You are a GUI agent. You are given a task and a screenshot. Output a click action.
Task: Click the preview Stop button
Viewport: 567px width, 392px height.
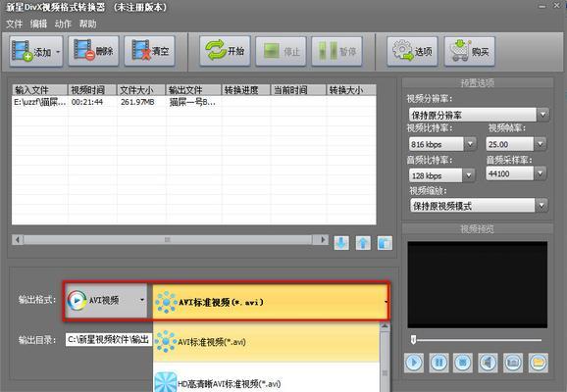click(462, 363)
